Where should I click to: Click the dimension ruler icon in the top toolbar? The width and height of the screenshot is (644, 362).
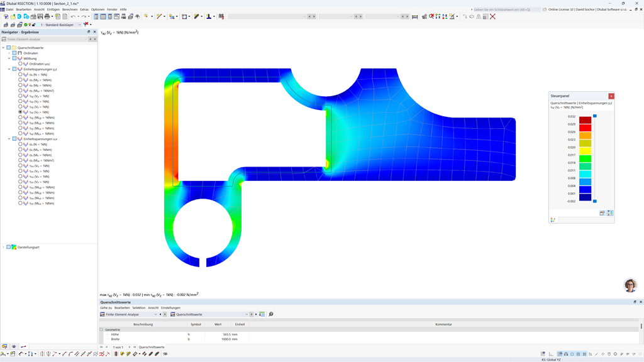coord(415,16)
